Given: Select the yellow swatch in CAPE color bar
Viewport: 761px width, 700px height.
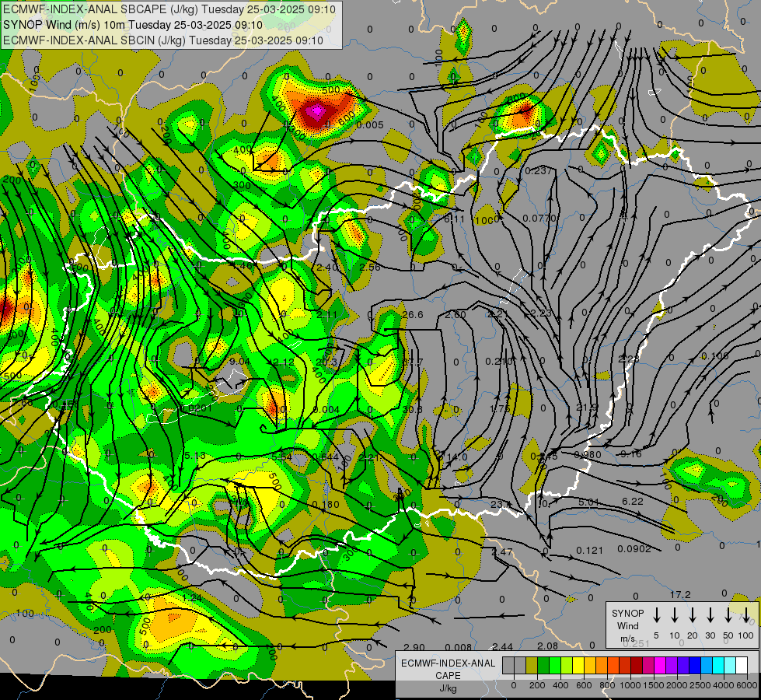Looking at the screenshot, I should tap(578, 665).
